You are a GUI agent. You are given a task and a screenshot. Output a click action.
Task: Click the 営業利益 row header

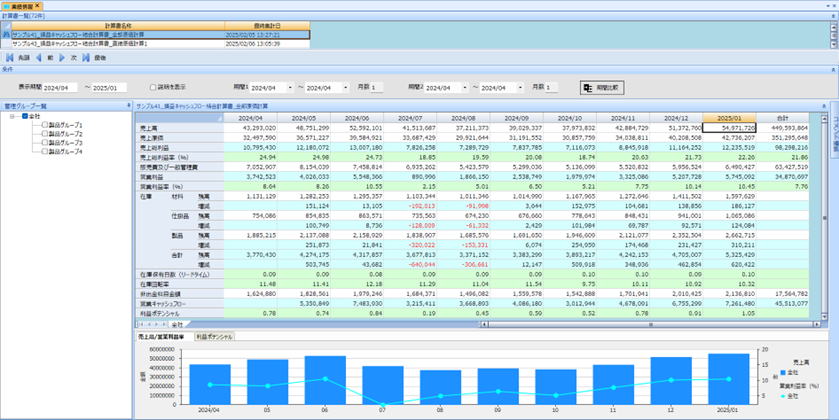179,177
